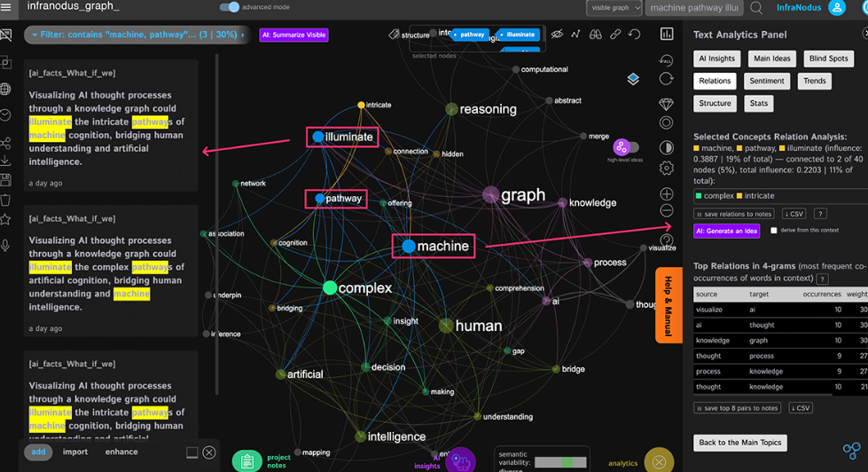
Task: Click enhance in the bottom bar
Action: (x=121, y=452)
